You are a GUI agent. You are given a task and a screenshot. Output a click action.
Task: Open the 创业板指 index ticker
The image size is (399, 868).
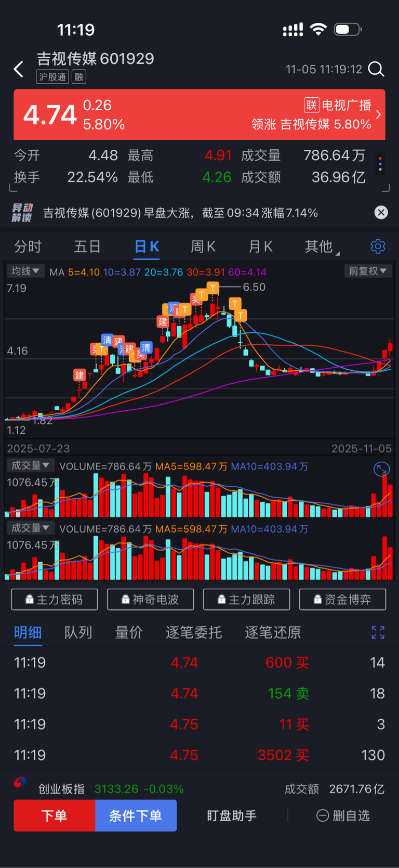pyautogui.click(x=111, y=789)
